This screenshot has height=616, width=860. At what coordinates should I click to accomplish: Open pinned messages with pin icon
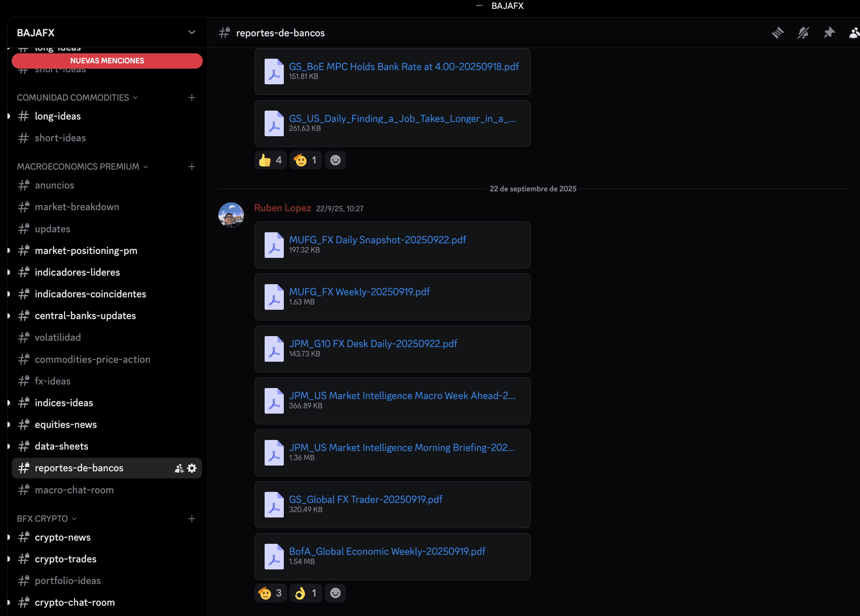[x=829, y=33]
